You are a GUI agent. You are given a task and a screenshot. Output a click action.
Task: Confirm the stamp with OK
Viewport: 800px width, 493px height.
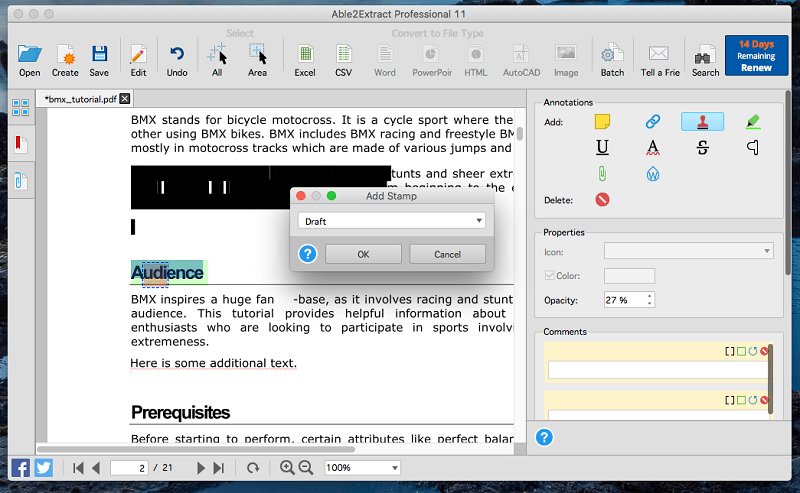click(363, 254)
